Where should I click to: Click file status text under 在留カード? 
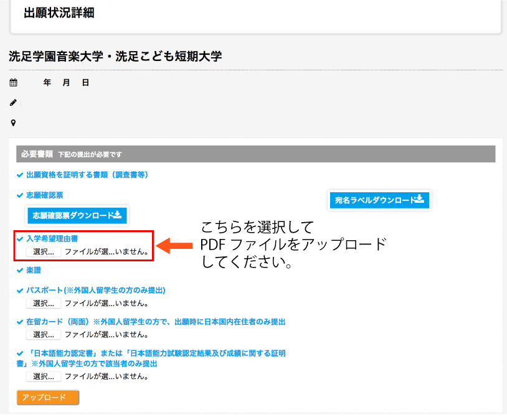107,334
